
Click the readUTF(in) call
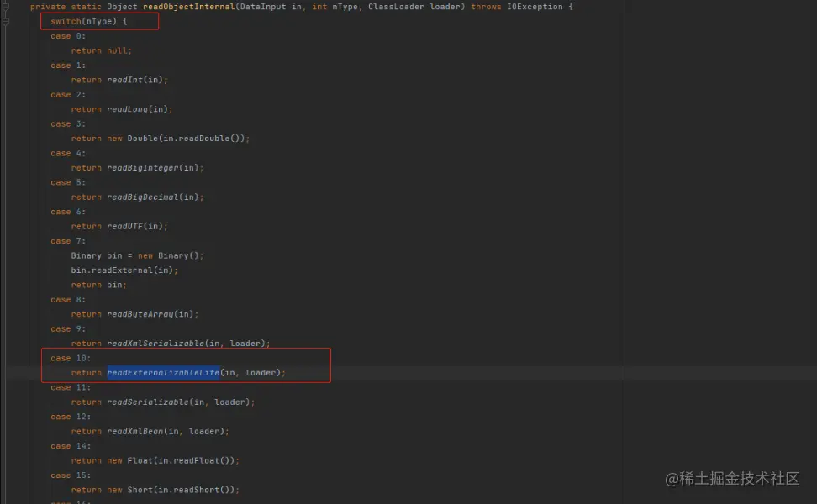pos(135,227)
